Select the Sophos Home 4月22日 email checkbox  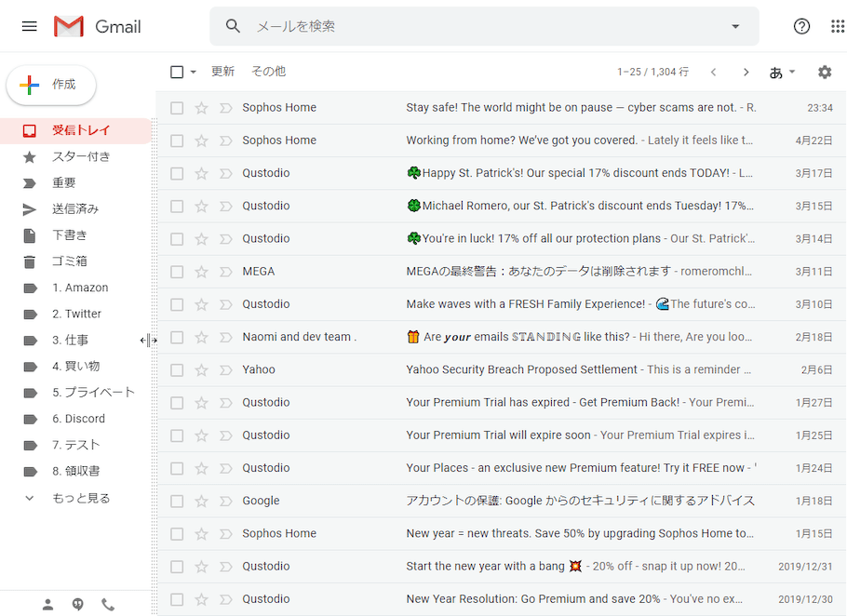pyautogui.click(x=177, y=141)
